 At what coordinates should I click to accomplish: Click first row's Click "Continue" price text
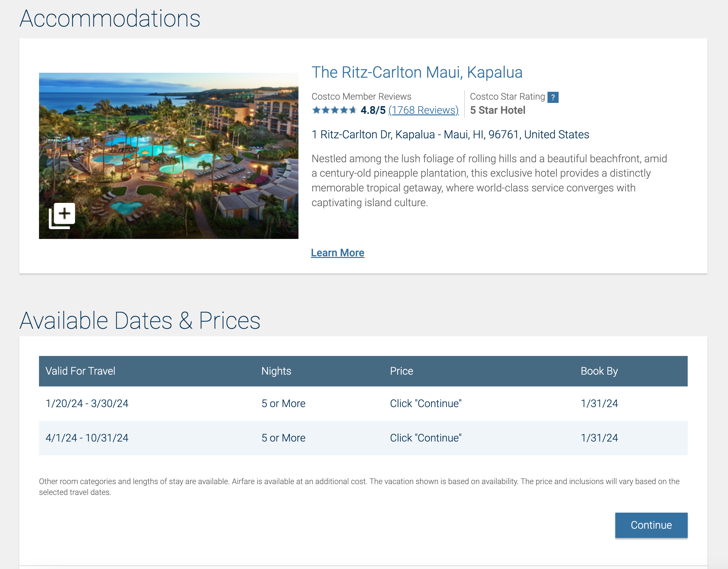(426, 403)
